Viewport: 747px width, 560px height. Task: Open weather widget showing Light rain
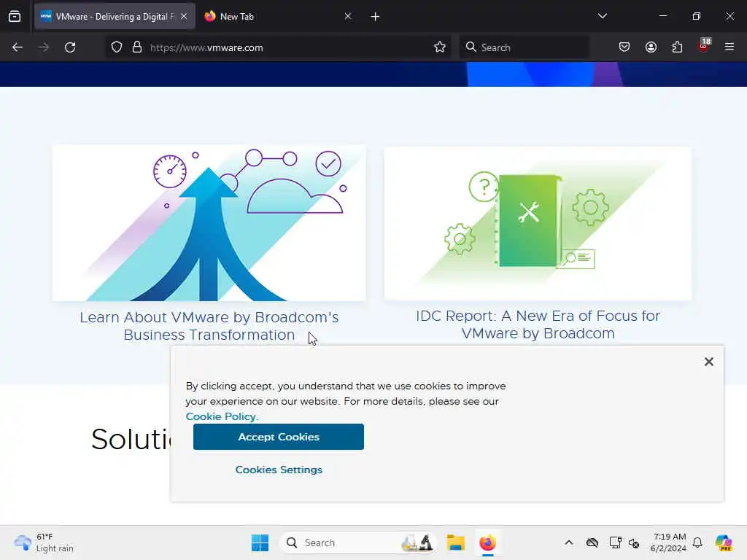tap(44, 542)
